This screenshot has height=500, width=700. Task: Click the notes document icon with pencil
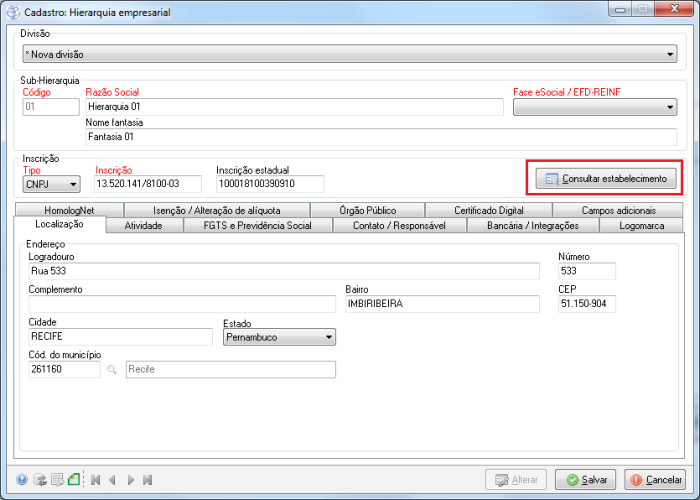(57, 480)
